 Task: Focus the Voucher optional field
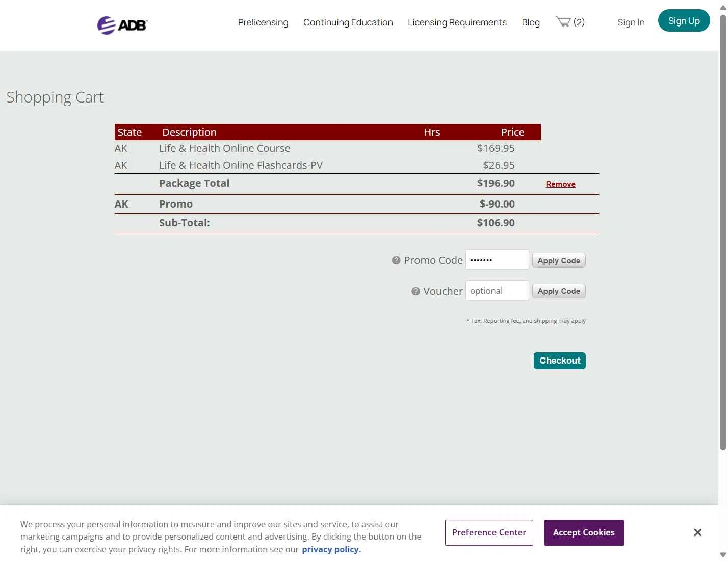point(497,291)
